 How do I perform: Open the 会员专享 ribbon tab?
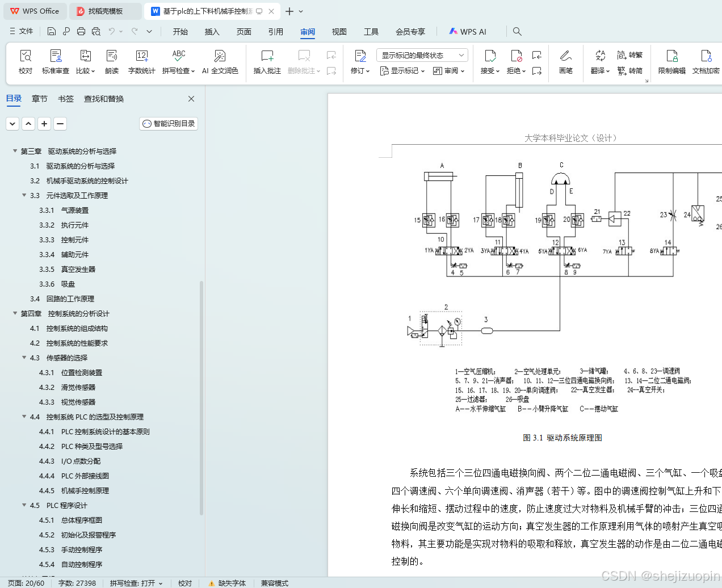pyautogui.click(x=410, y=32)
